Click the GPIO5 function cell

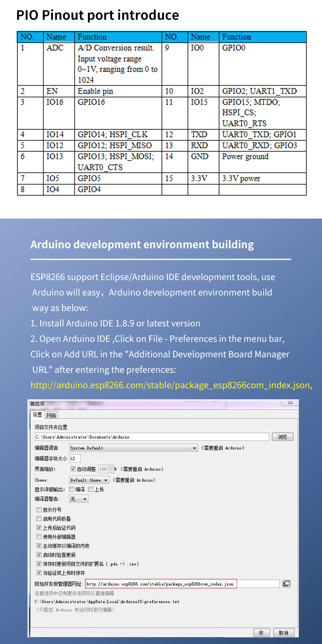point(118,179)
